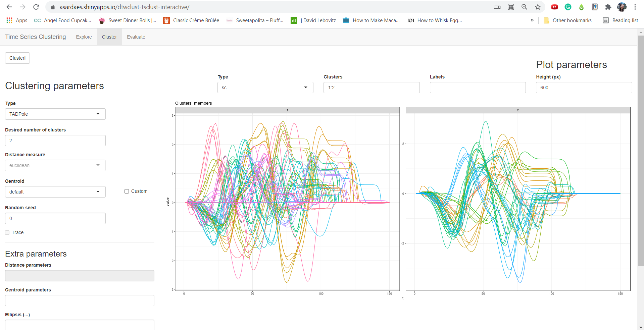Open the Chrome profile avatar
The height and width of the screenshot is (330, 644).
point(622,7)
